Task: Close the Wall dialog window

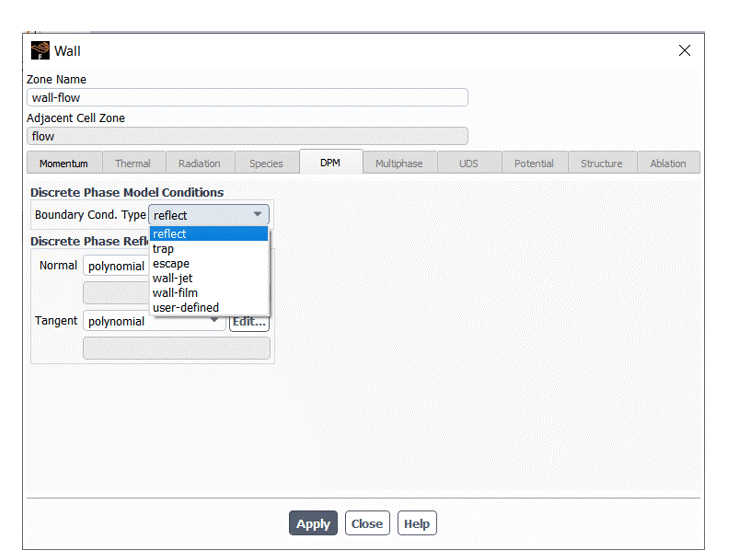Action: click(684, 51)
